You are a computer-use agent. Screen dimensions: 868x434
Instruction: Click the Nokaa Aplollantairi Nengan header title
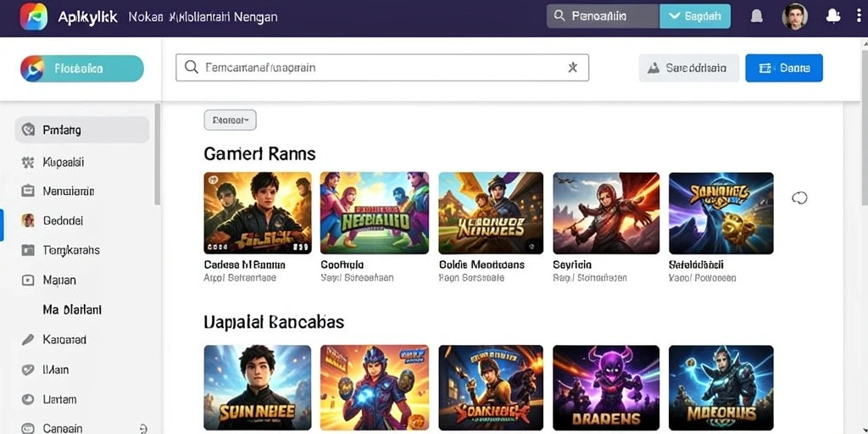point(203,17)
